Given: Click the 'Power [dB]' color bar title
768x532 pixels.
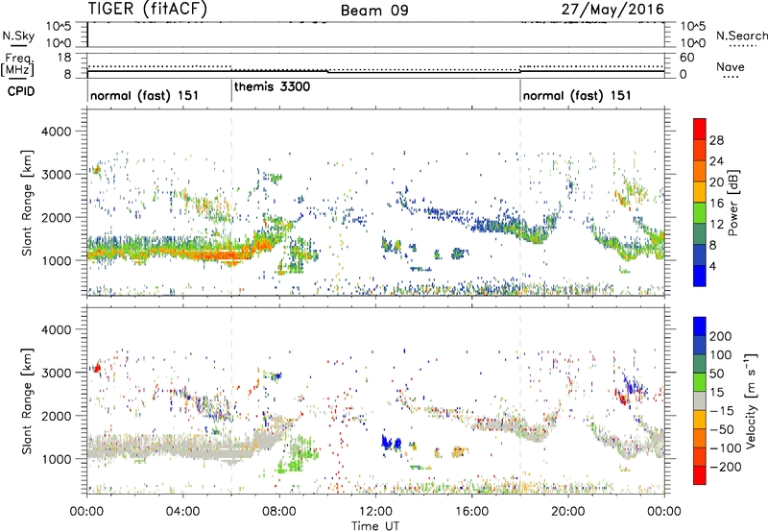Looking at the screenshot, I should [x=732, y=203].
